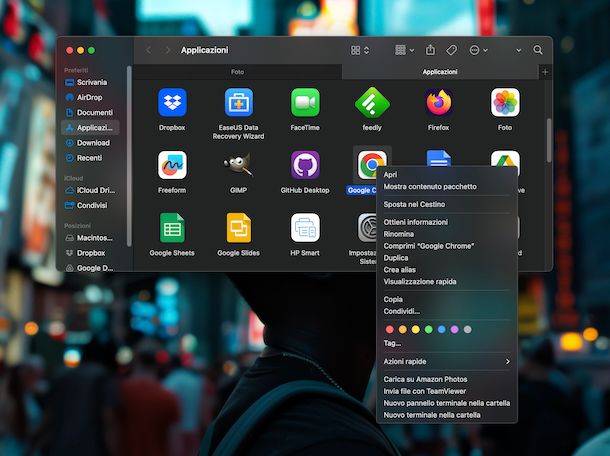Screen dimensions: 610x456
Task: Apply the blue tag color
Action: 442,330
